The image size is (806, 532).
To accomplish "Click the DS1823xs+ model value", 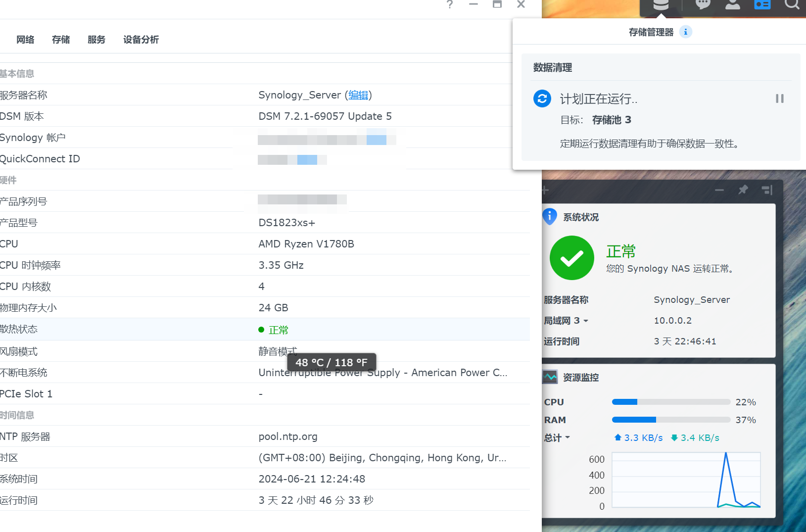I will [287, 223].
